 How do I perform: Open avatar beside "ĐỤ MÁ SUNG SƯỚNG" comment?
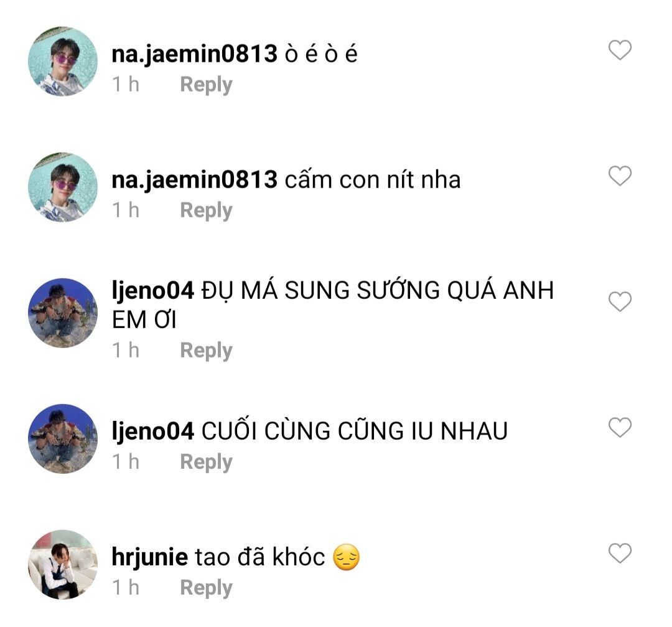[x=63, y=313]
